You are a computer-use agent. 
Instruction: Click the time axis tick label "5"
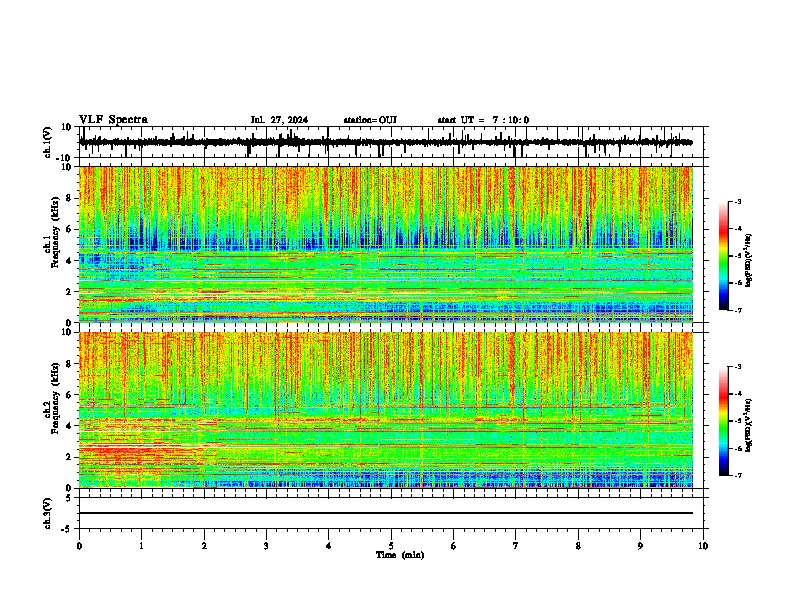(391, 546)
